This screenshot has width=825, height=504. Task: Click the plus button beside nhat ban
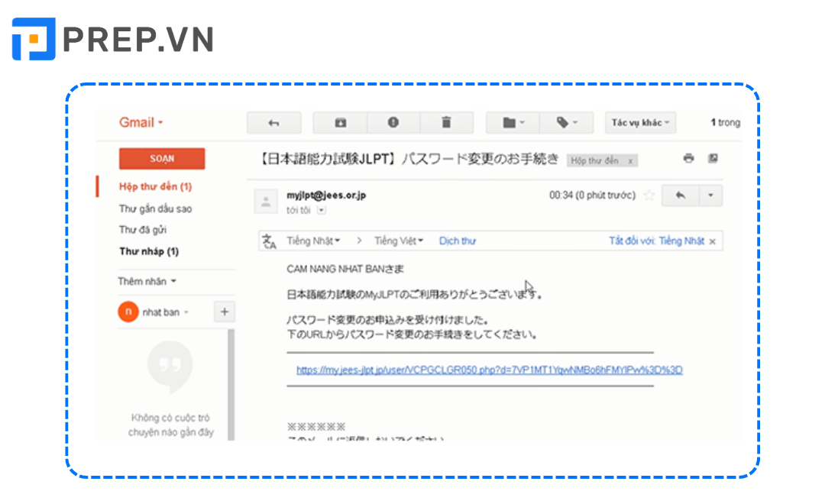click(224, 312)
